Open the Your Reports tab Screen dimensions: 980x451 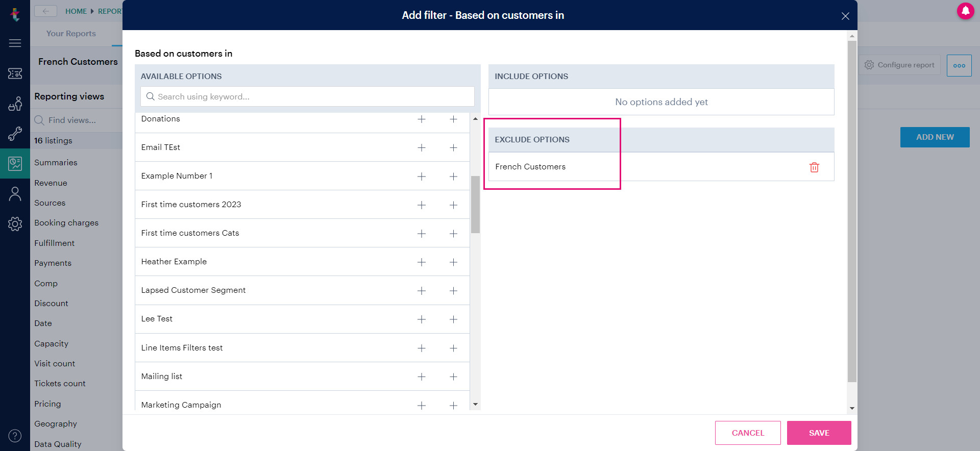coord(71,34)
